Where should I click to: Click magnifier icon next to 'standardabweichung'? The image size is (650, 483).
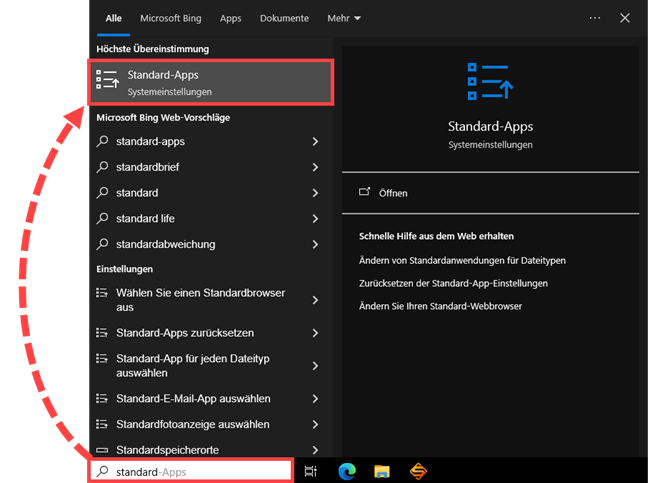[102, 244]
